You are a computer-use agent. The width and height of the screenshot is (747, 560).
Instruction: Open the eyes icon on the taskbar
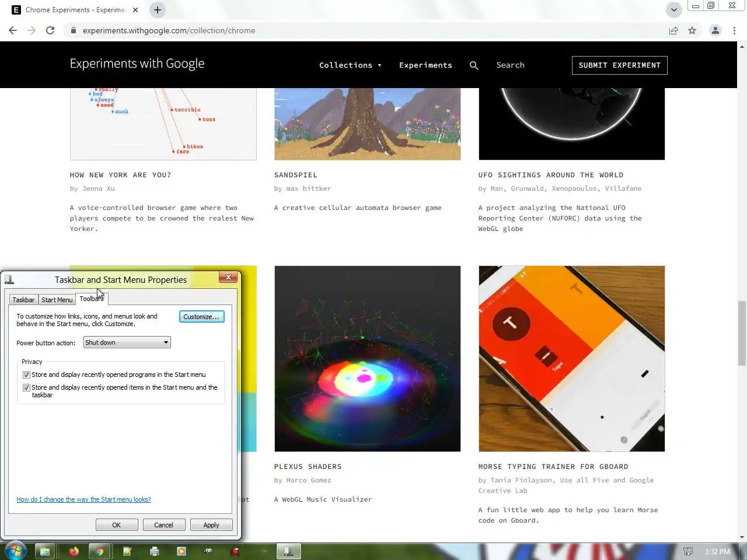pyautogui.click(x=208, y=551)
